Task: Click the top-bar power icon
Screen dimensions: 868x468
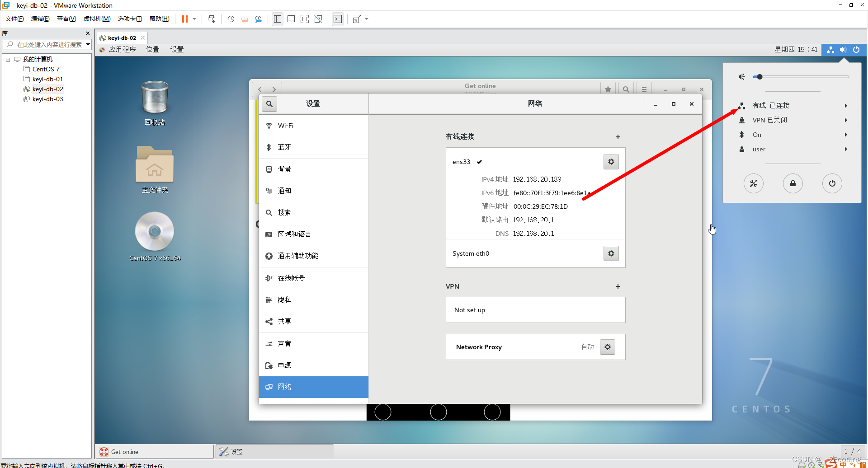Action: click(856, 50)
